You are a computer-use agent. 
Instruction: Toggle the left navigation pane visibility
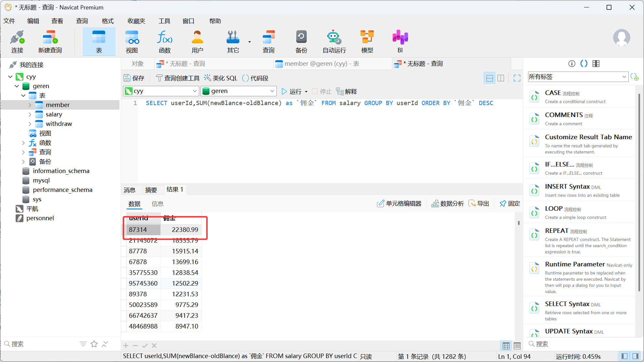tap(624, 356)
